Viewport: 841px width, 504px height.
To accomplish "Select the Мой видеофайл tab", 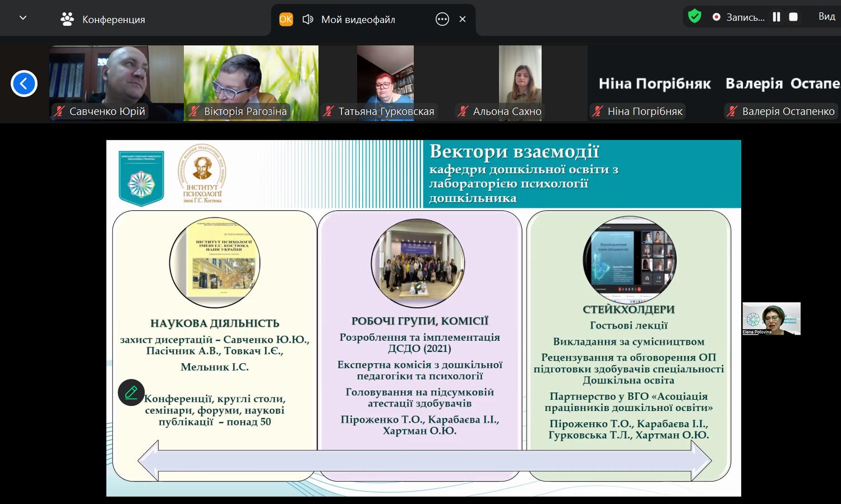I will 358,20.
